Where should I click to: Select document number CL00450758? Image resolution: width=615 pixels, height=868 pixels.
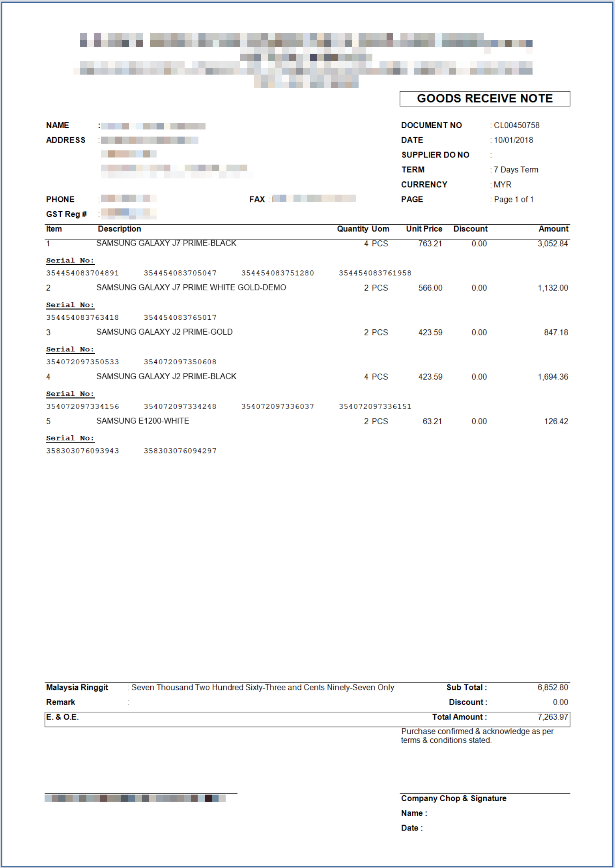516,125
